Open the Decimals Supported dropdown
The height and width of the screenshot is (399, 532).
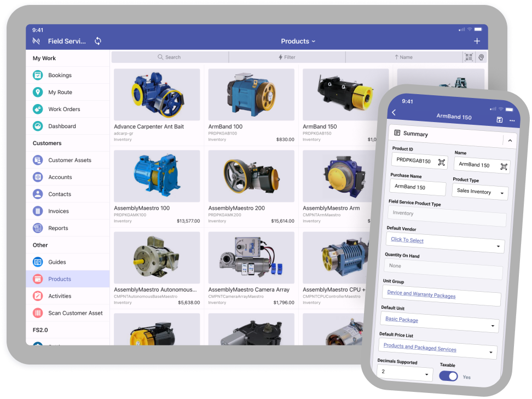click(405, 373)
